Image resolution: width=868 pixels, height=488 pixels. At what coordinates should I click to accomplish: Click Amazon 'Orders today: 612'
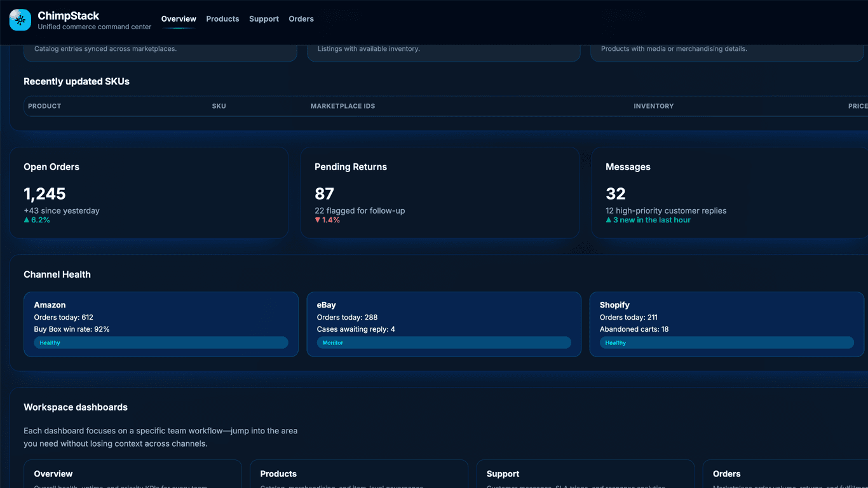[x=64, y=317]
